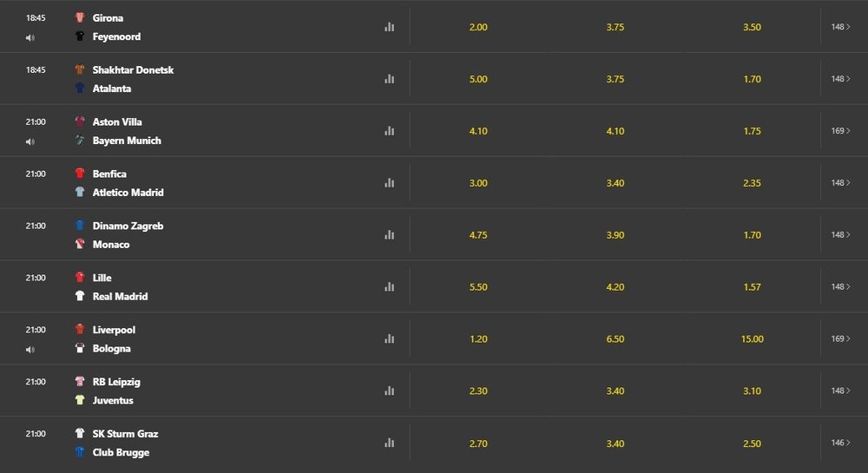Screen dimensions: 868x473
Task: Open stats chart for Aston Villa match
Action: tap(389, 131)
